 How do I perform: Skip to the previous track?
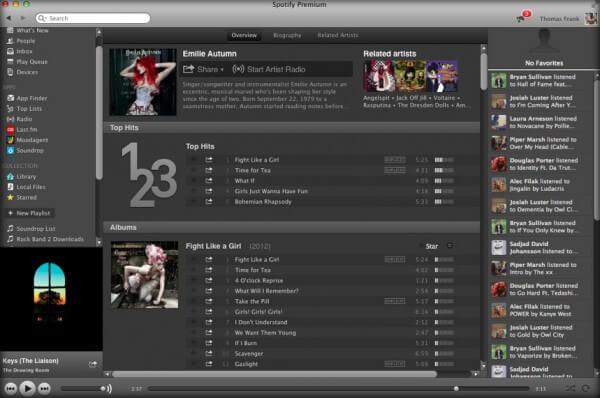pyautogui.click(x=10, y=389)
